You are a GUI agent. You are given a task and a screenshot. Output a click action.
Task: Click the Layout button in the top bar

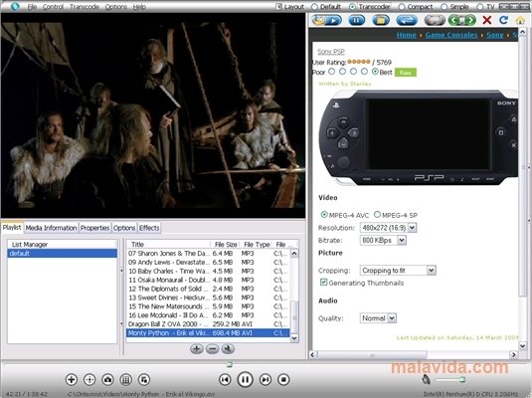click(x=290, y=6)
